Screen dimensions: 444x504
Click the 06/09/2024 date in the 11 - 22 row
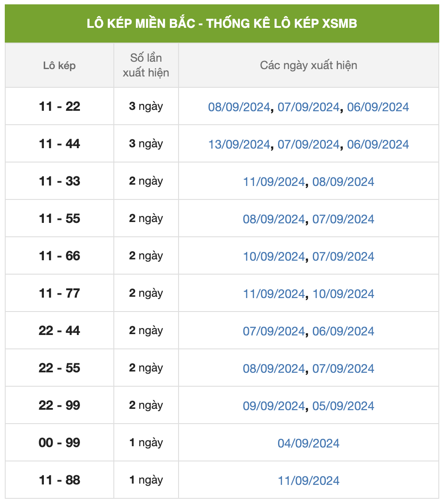[x=378, y=107]
